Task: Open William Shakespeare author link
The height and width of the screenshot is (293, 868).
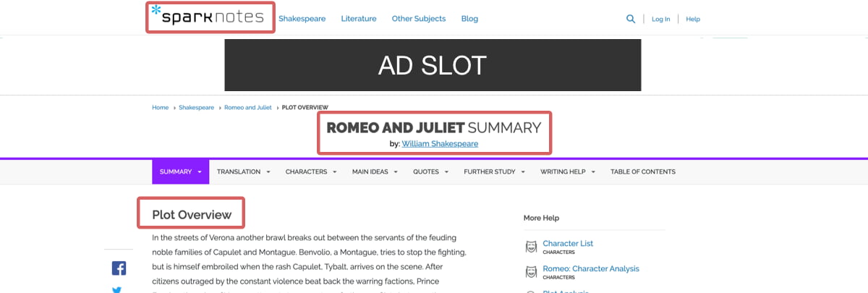Action: tap(440, 144)
